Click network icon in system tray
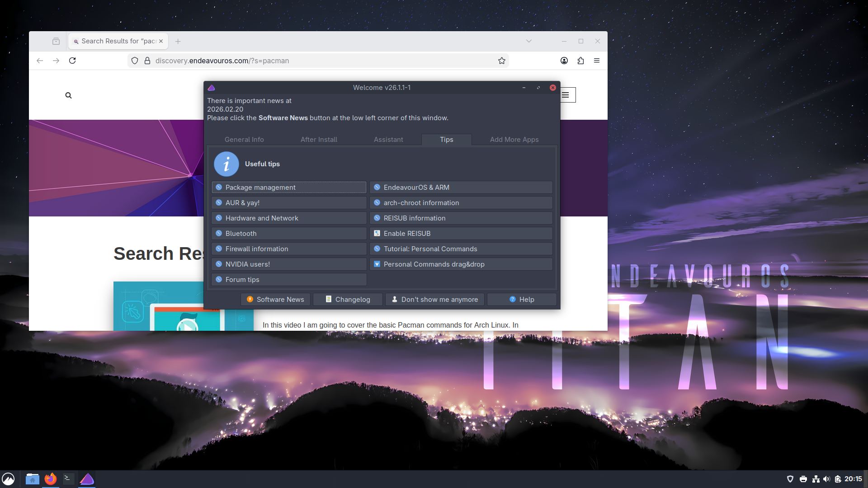This screenshot has height=488, width=868. click(x=816, y=479)
